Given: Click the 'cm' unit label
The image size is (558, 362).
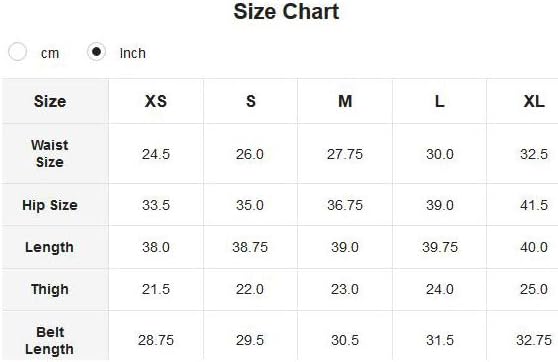Looking at the screenshot, I should point(50,53).
